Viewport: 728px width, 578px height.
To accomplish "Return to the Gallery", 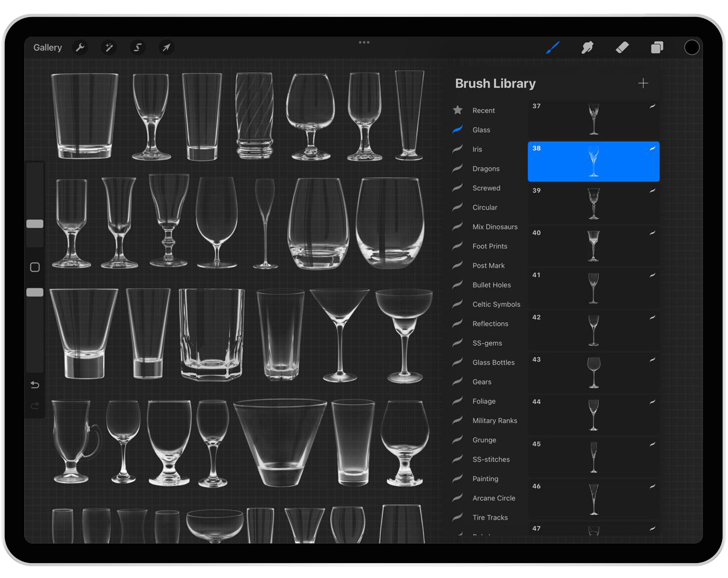I will tap(47, 48).
